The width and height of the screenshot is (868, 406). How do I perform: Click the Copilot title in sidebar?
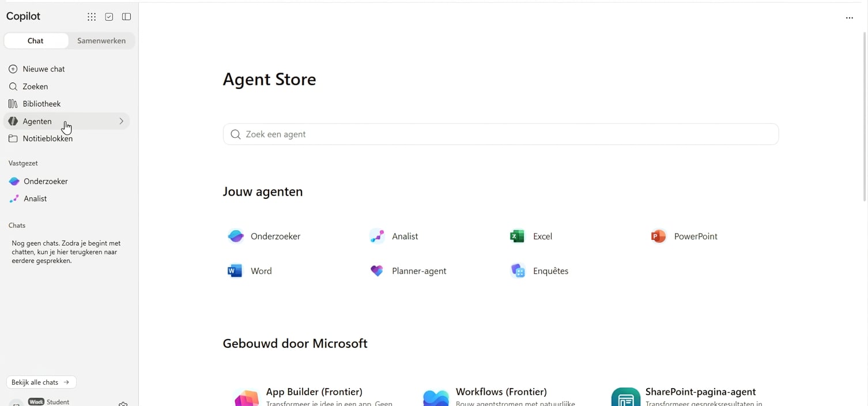click(x=23, y=16)
